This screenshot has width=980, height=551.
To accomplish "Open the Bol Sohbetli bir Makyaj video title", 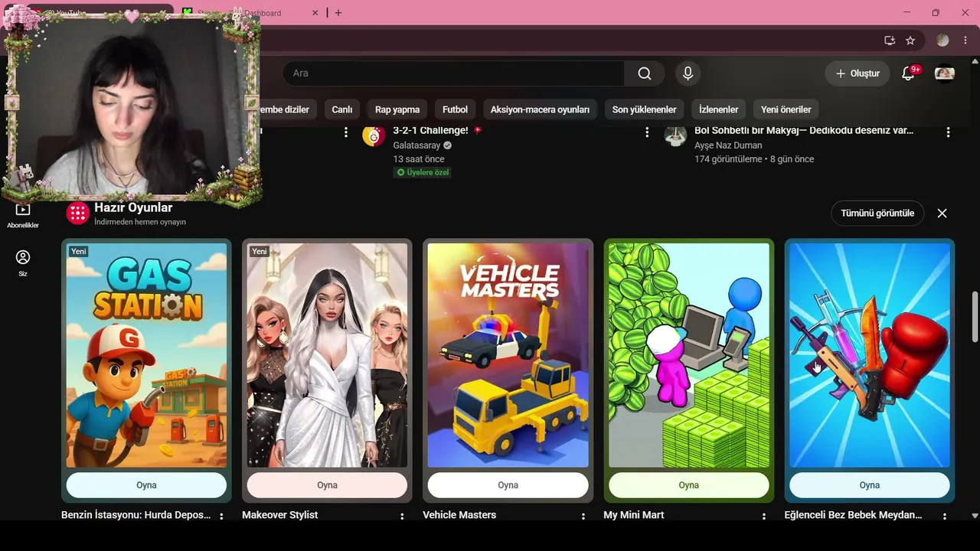I will [x=804, y=130].
